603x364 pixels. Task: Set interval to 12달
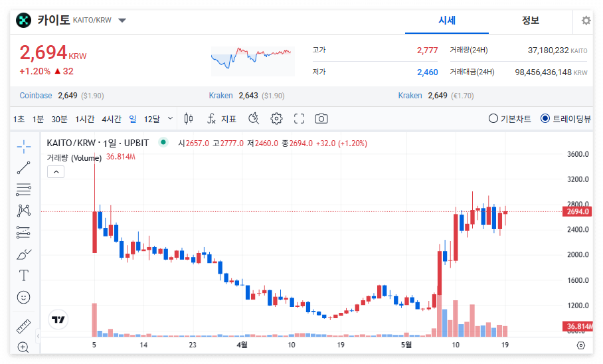coord(152,120)
